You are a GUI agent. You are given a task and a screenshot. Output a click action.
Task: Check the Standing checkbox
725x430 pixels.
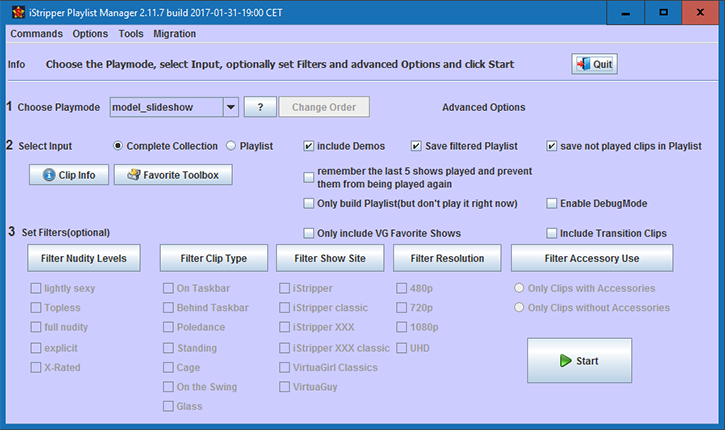click(x=168, y=348)
